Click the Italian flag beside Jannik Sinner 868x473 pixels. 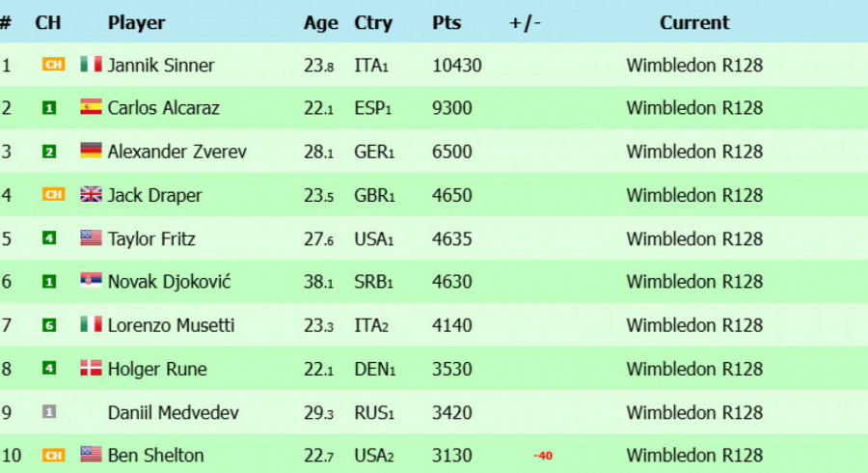pos(91,65)
